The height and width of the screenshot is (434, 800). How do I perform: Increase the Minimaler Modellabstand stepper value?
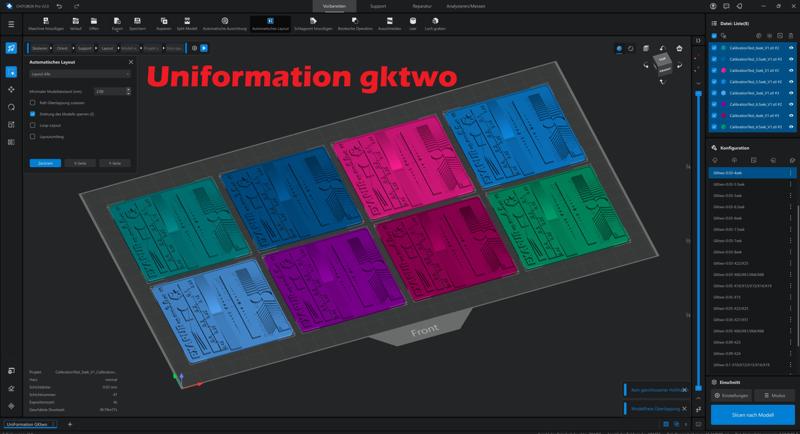point(128,88)
